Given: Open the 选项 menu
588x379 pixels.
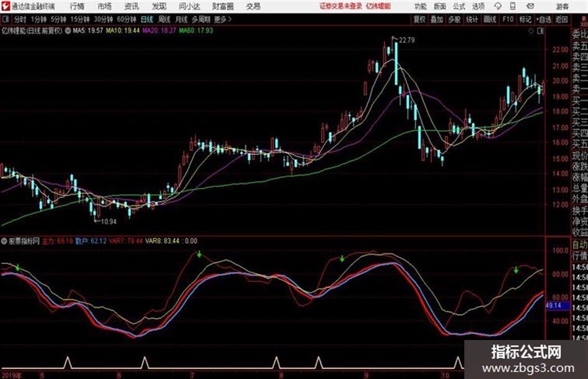Looking at the screenshot, I should coord(478,6).
